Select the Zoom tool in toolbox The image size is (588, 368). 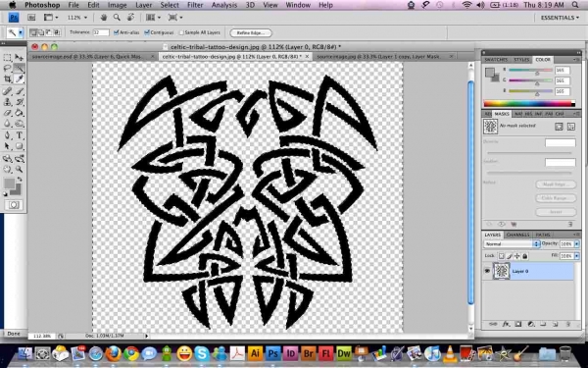pyautogui.click(x=20, y=169)
